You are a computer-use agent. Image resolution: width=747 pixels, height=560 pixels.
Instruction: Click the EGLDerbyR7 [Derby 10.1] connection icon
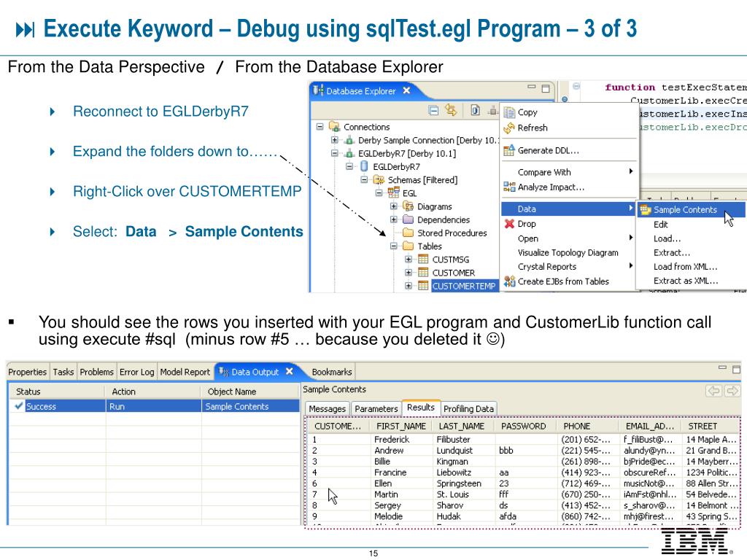[x=349, y=153]
